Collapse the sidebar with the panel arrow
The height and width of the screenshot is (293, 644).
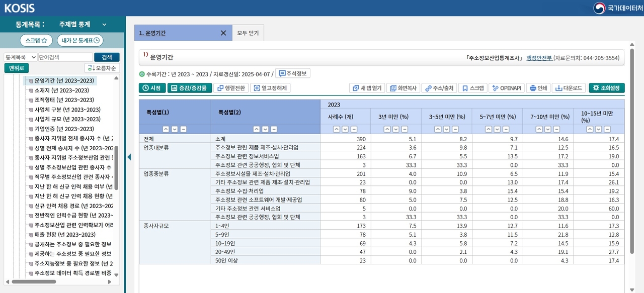click(x=129, y=157)
